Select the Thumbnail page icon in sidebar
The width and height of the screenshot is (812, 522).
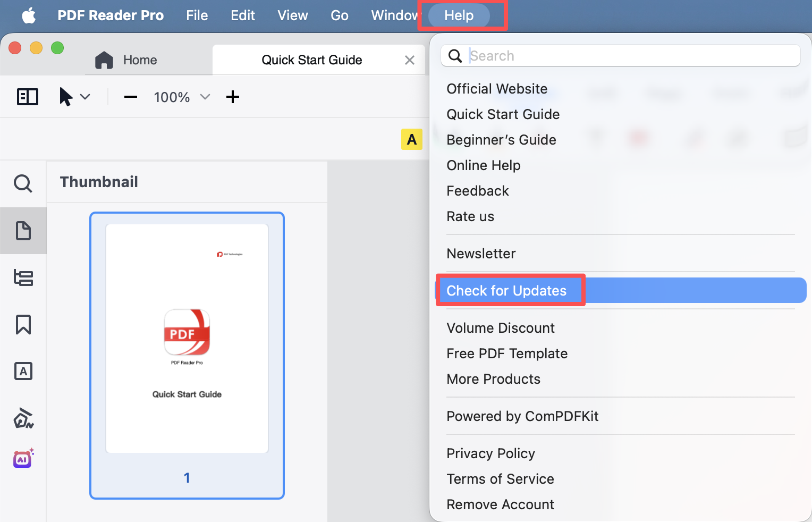[x=23, y=231]
